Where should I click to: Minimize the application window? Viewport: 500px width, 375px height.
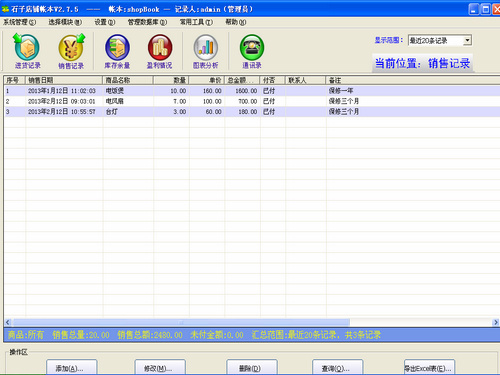(474, 9)
